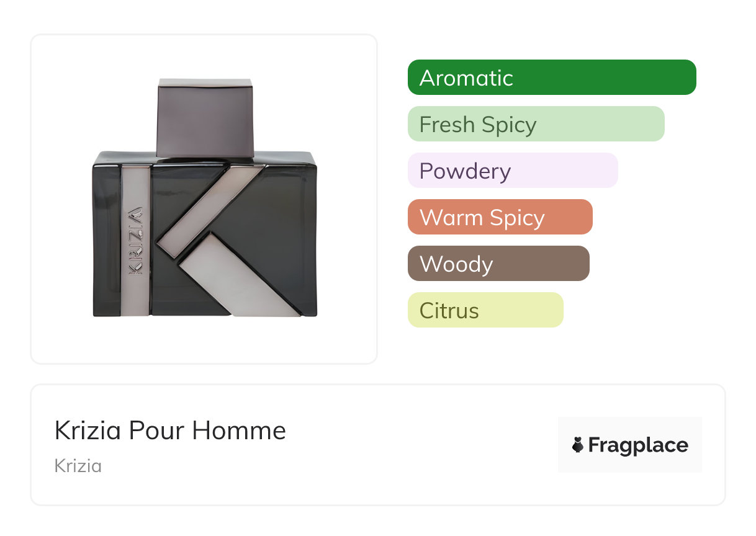Choose the lilac Powdery accord bar
This screenshot has height=536, width=756.
click(512, 171)
